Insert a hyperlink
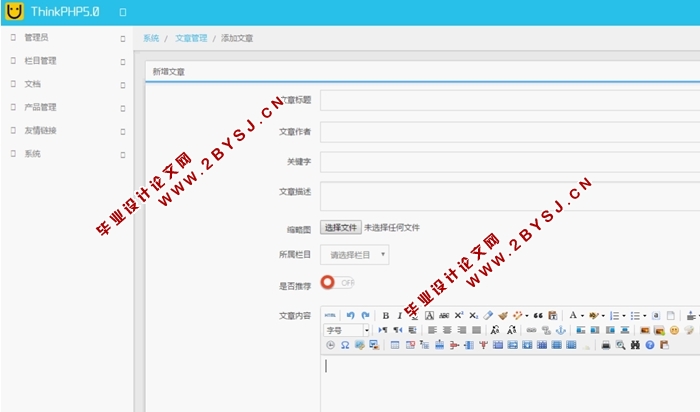Image resolution: width=700 pixels, height=412 pixels. [531, 330]
